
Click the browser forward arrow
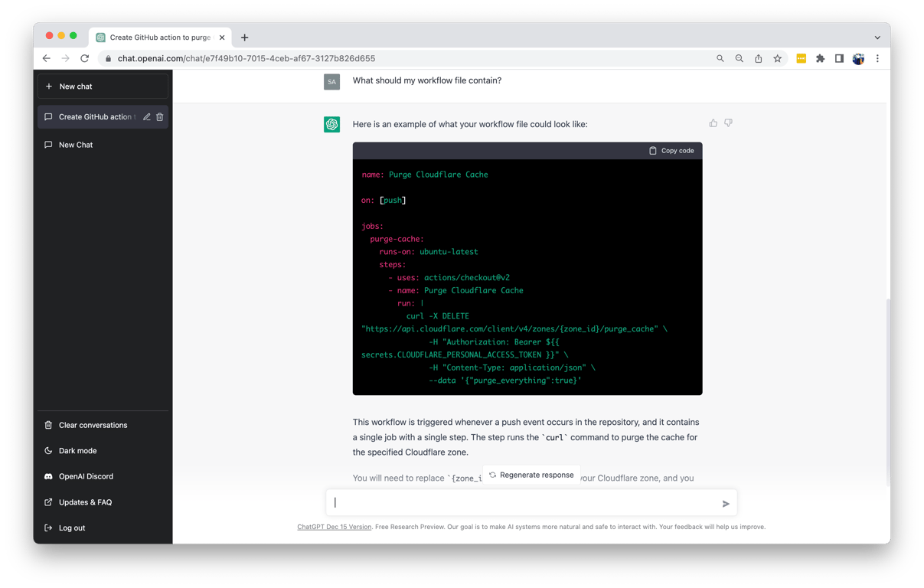(66, 58)
